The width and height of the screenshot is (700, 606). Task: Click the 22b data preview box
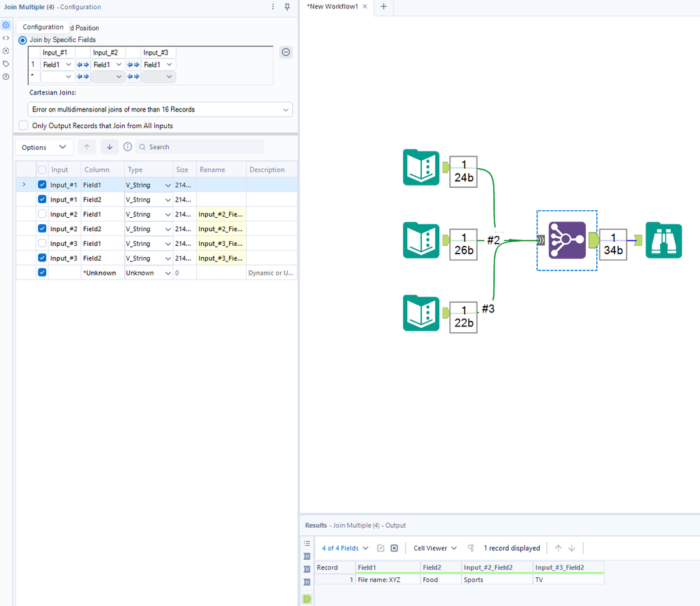[x=463, y=317]
